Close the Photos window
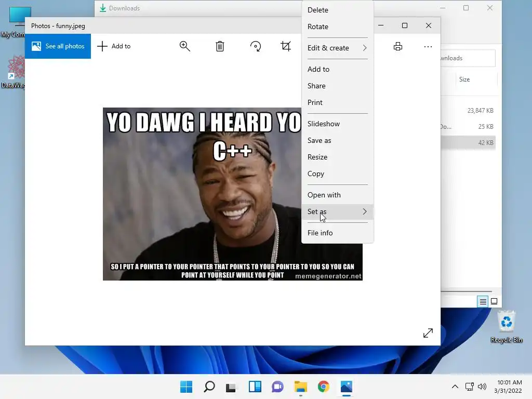Screen dimensions: 532x399 coord(429,25)
